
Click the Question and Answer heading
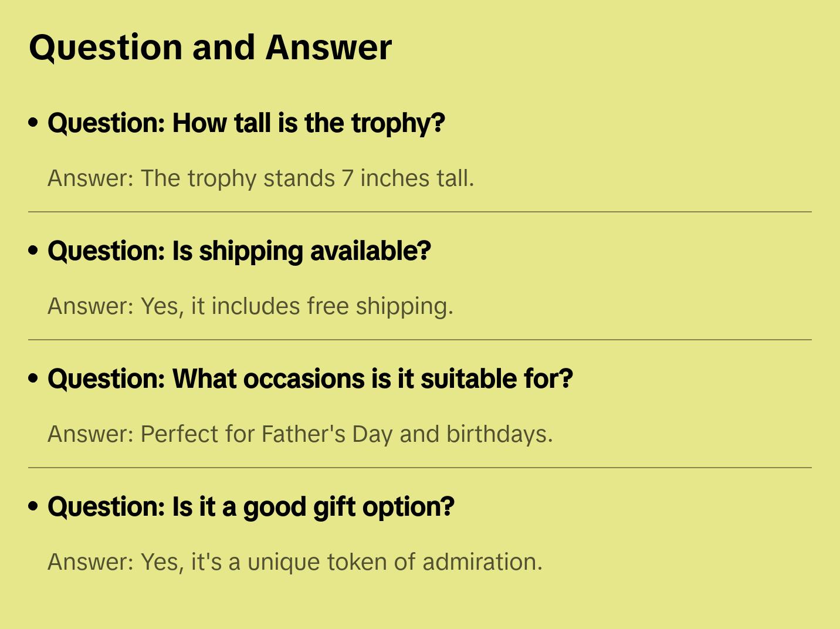[210, 48]
